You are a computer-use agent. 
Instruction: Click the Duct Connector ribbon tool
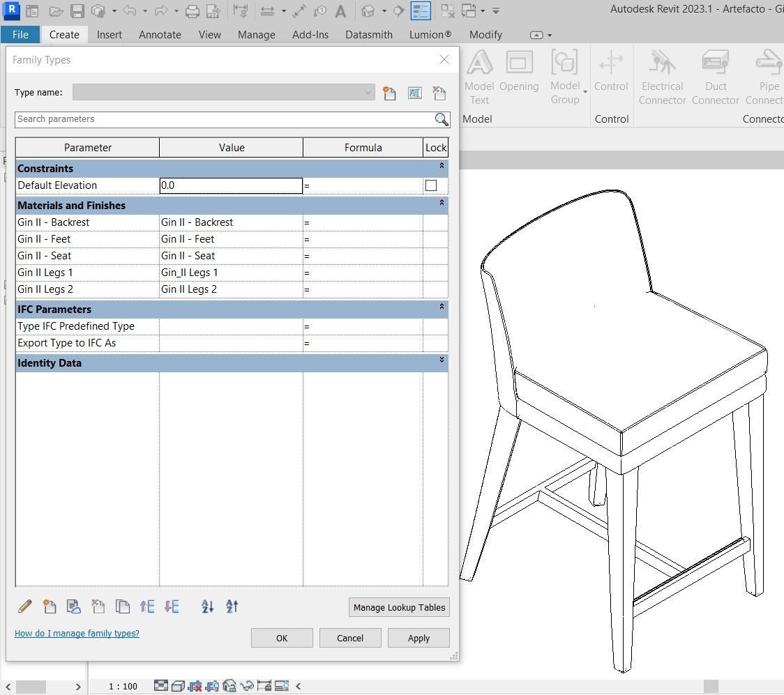coord(716,77)
